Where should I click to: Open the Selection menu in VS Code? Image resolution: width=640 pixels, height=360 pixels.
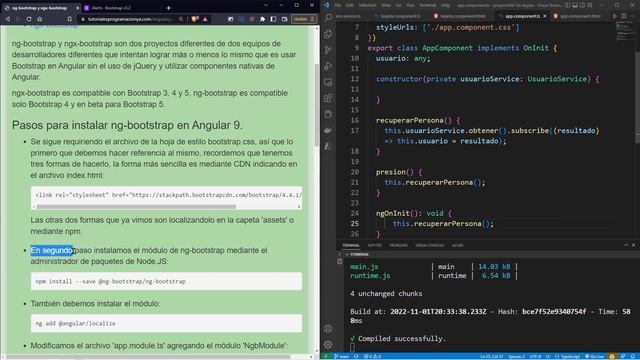(x=367, y=5)
